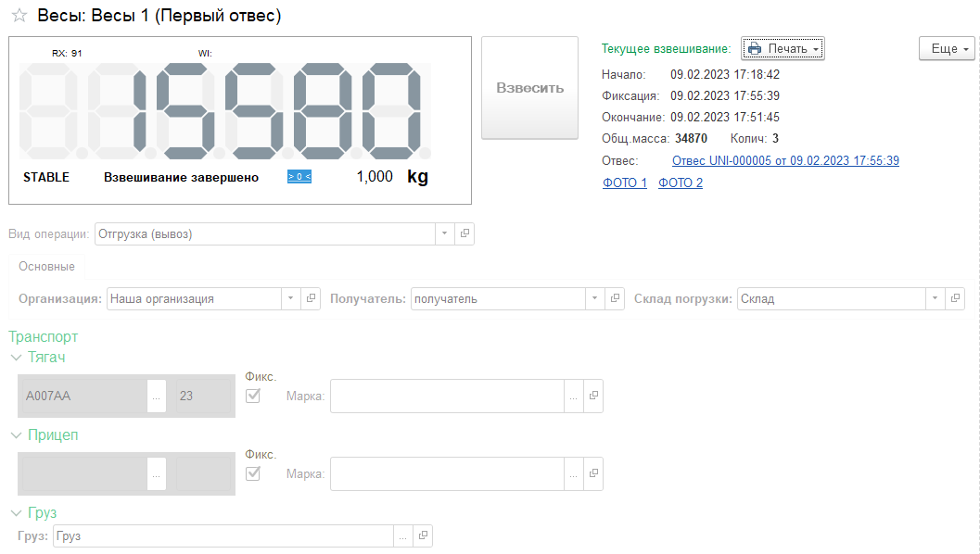The height and width of the screenshot is (554, 980).
Task: Open Организация record via open icon
Action: 312,299
